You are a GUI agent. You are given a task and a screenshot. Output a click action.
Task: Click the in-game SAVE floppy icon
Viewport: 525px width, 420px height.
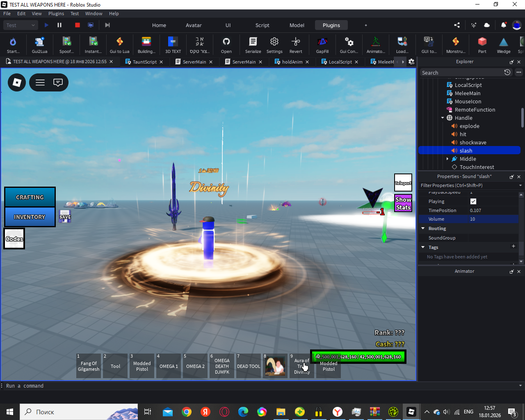click(x=65, y=217)
